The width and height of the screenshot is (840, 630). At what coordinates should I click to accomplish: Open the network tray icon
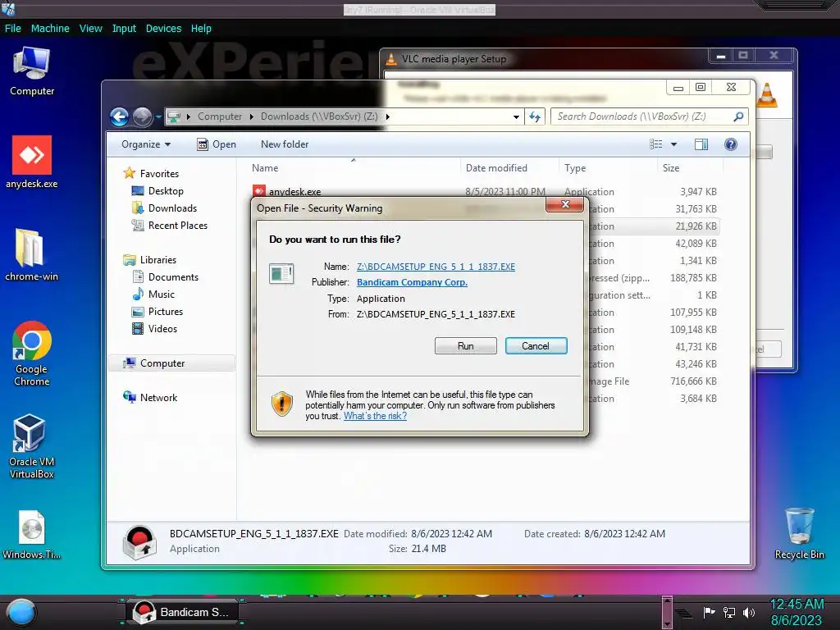[728, 612]
